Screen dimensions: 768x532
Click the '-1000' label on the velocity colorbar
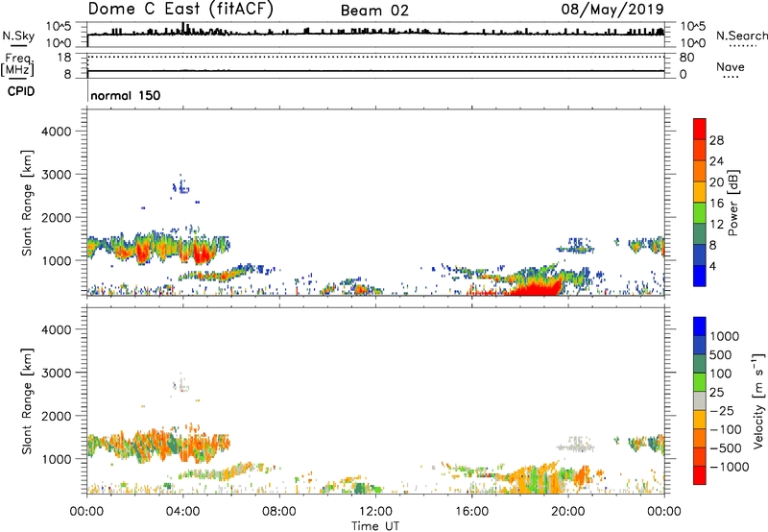(729, 467)
